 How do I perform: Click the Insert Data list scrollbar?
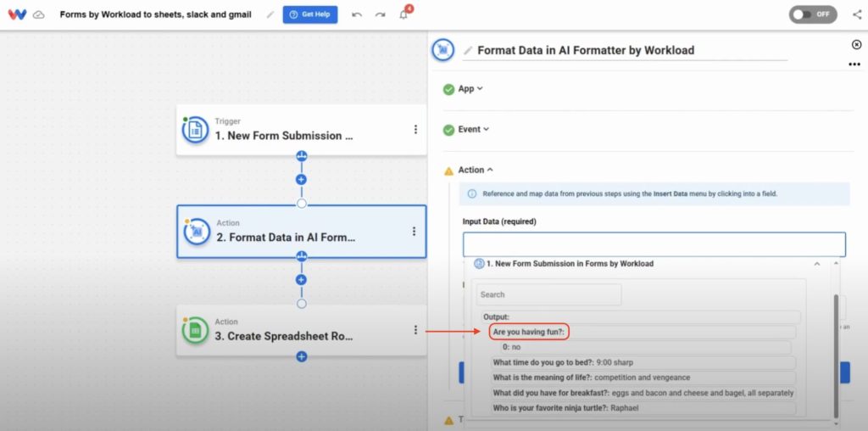835,357
